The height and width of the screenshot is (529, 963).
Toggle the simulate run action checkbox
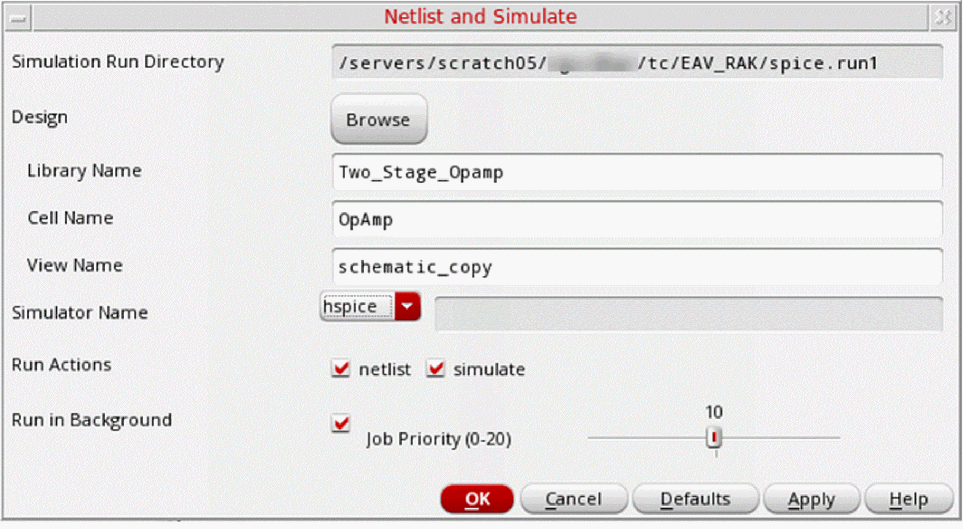[435, 369]
